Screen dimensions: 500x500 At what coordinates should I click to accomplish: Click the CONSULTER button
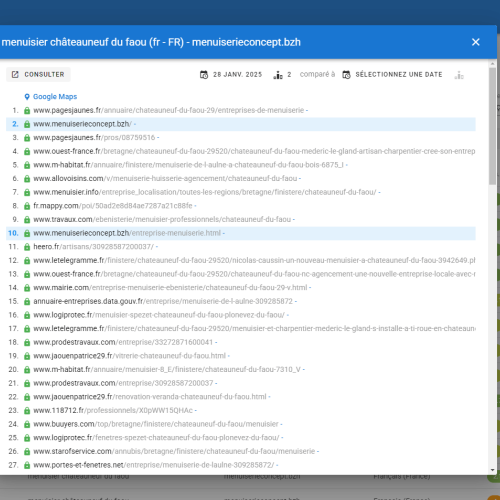coord(38,74)
